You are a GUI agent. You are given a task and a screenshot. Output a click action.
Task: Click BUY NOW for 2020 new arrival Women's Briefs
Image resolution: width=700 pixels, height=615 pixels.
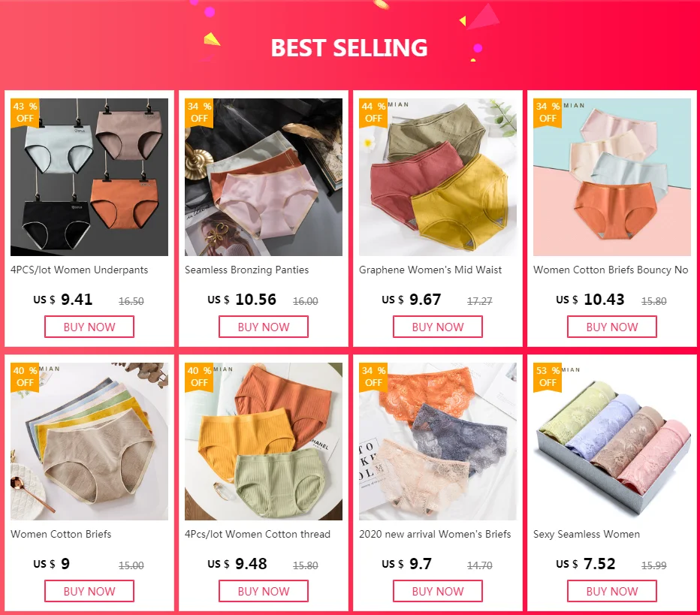(x=437, y=591)
